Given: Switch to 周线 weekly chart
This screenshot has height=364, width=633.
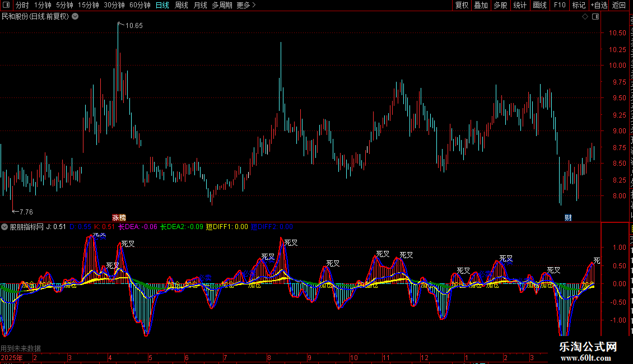Looking at the screenshot, I should coord(181,5).
